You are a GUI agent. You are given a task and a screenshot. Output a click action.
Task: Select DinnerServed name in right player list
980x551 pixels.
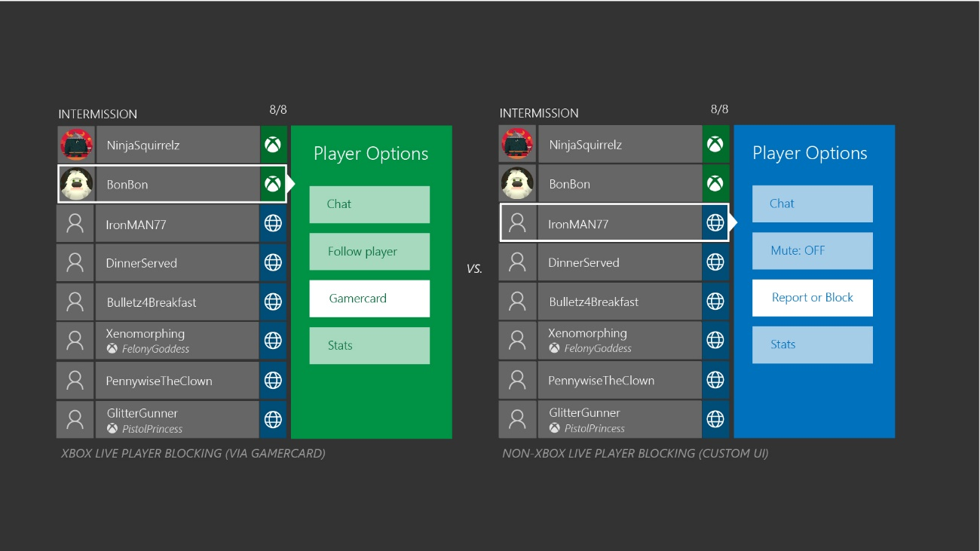point(584,262)
